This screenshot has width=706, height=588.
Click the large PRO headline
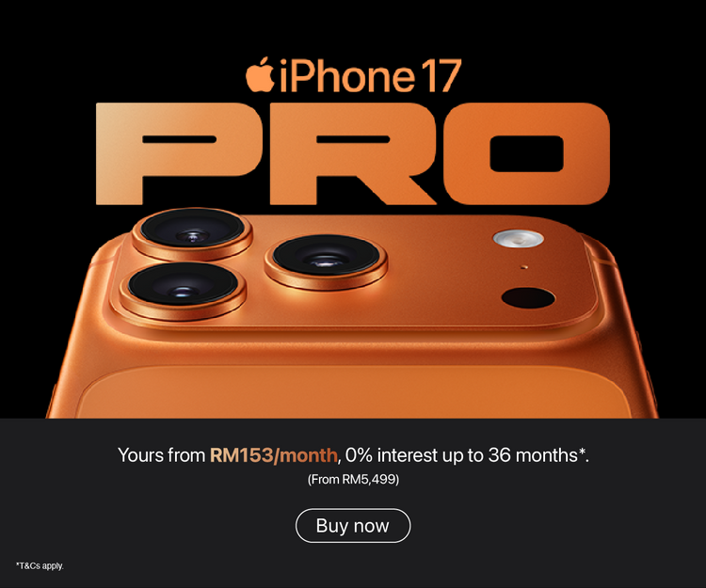(353, 153)
